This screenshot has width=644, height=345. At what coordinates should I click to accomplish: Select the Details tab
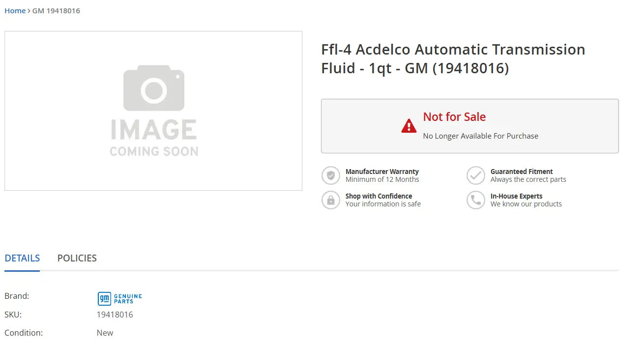coord(22,258)
